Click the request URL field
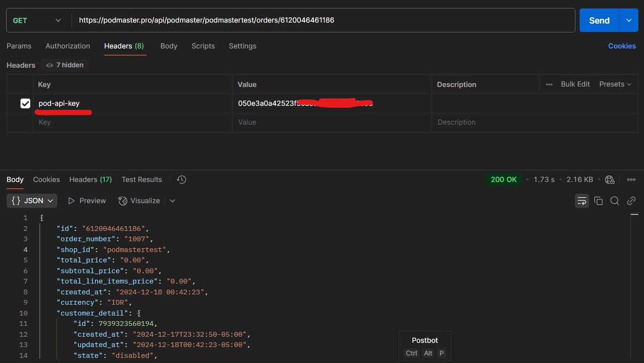 point(323,20)
